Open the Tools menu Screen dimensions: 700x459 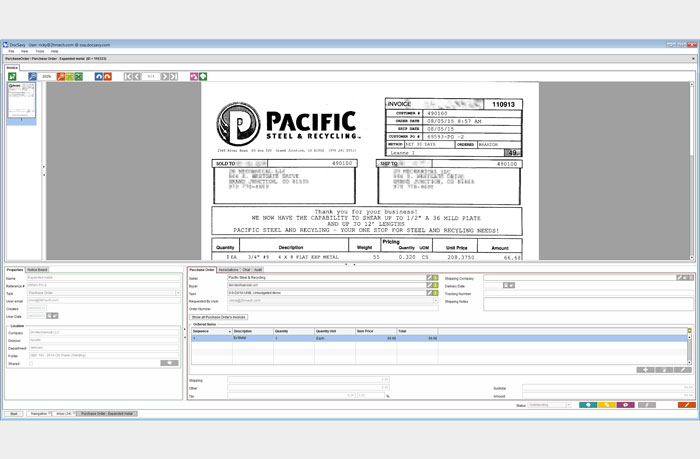(40, 51)
